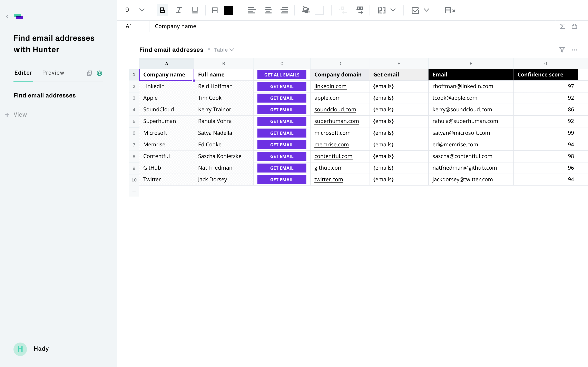Toggle underline formatting
The height and width of the screenshot is (367, 588).
pos(195,10)
